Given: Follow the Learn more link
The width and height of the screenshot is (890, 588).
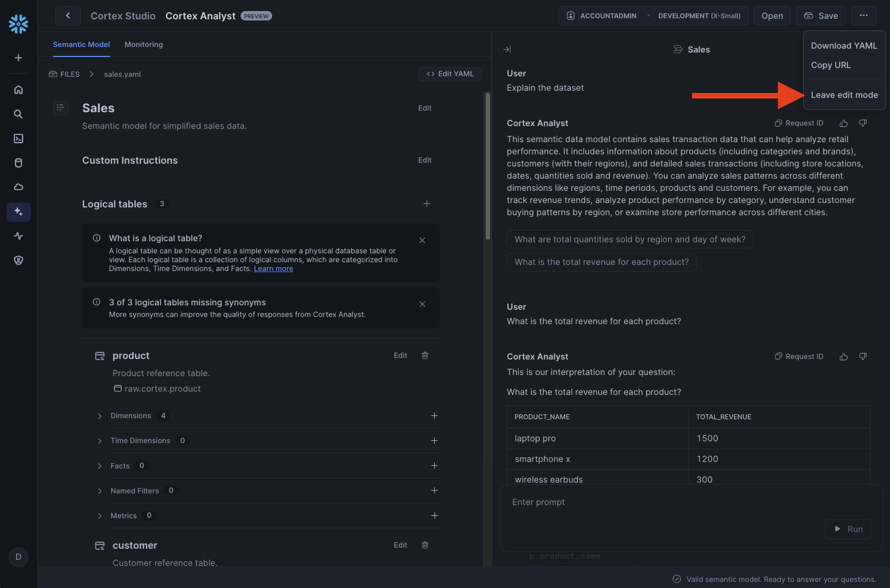Looking at the screenshot, I should 273,268.
